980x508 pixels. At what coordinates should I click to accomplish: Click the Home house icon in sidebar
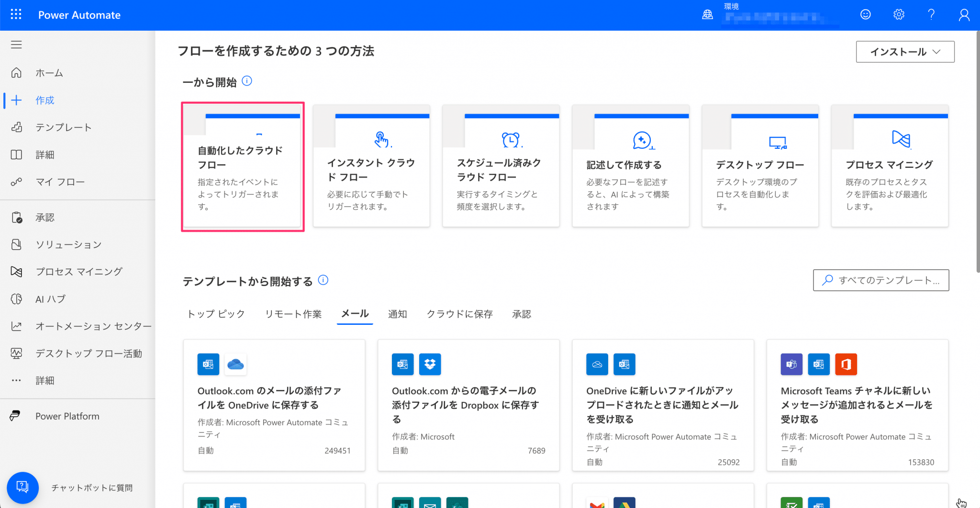tap(16, 73)
